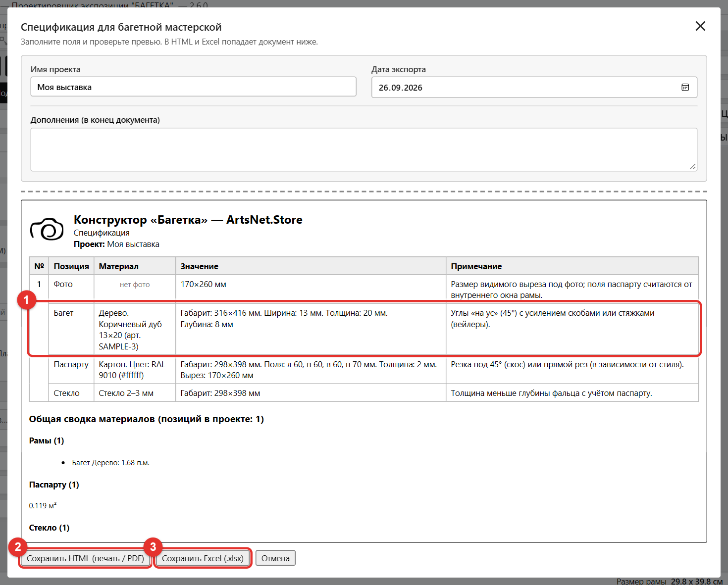The width and height of the screenshot is (728, 585).
Task: Click the camera logo in preview header
Action: point(47,229)
